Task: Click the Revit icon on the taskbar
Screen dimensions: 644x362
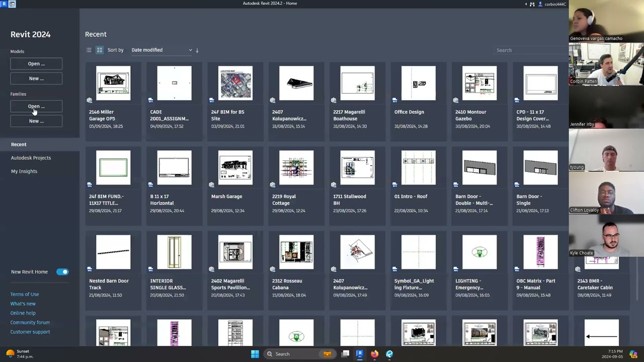Action: pos(360,354)
